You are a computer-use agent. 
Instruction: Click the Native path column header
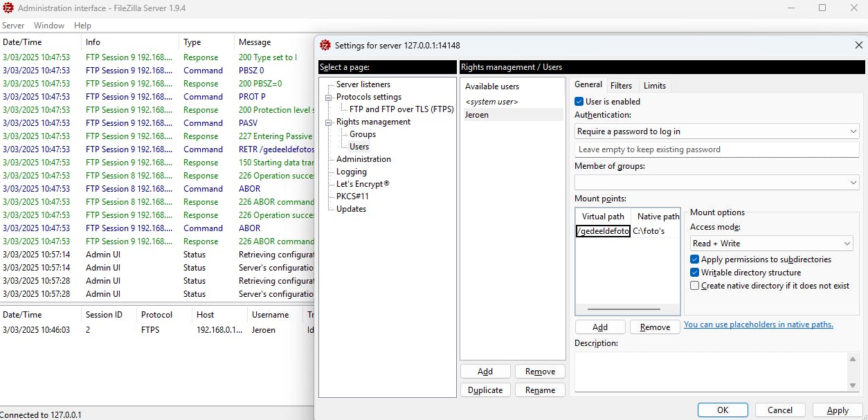pos(656,217)
